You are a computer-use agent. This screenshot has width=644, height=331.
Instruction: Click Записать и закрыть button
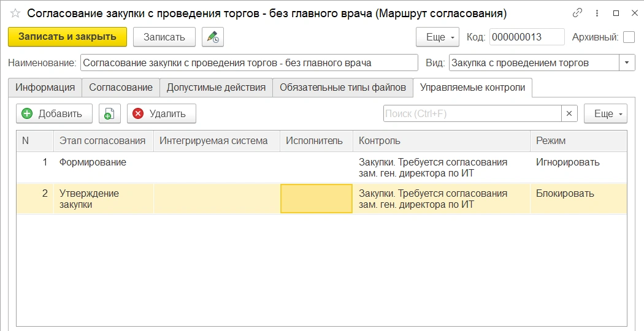[67, 37]
